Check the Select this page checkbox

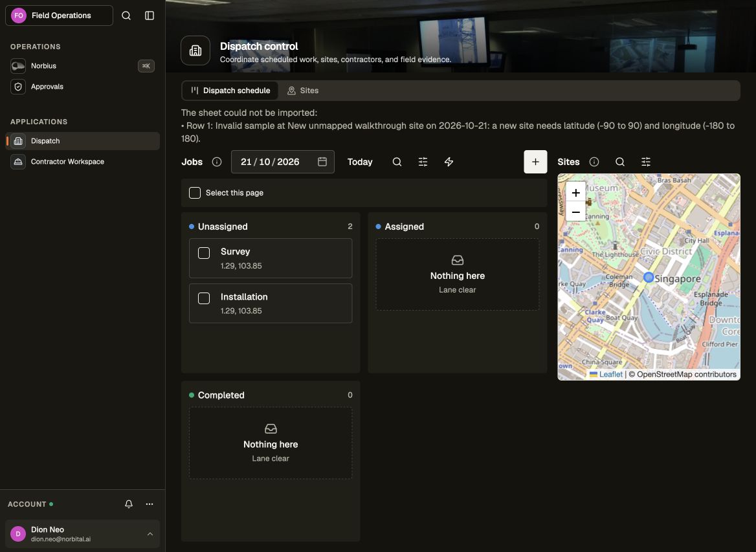click(x=195, y=193)
